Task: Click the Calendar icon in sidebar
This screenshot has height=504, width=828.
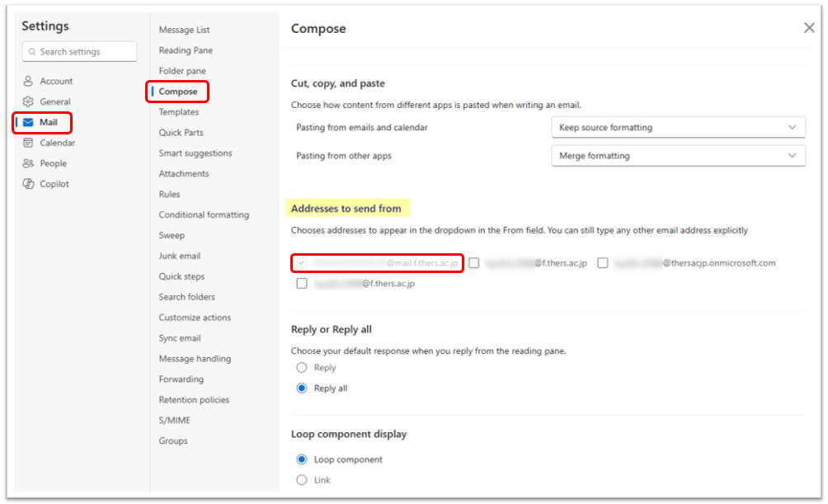Action: coord(29,143)
